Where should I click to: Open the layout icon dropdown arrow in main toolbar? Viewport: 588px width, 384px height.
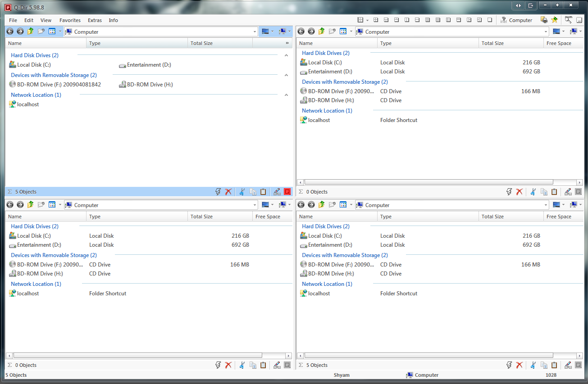[x=367, y=20]
